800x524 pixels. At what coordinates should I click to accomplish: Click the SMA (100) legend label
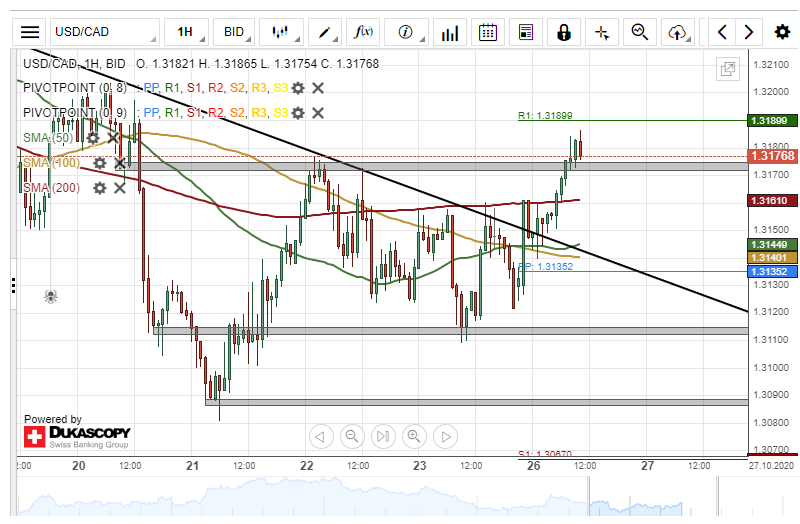click(x=52, y=163)
